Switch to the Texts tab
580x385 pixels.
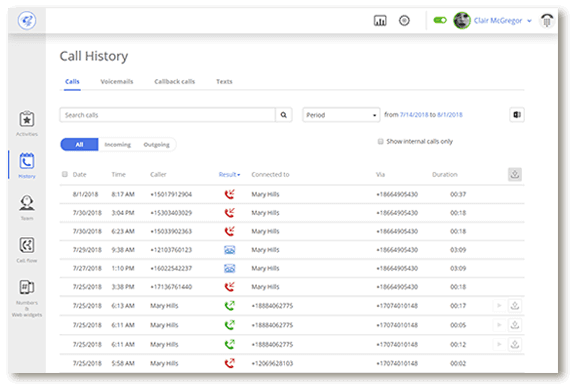point(224,82)
